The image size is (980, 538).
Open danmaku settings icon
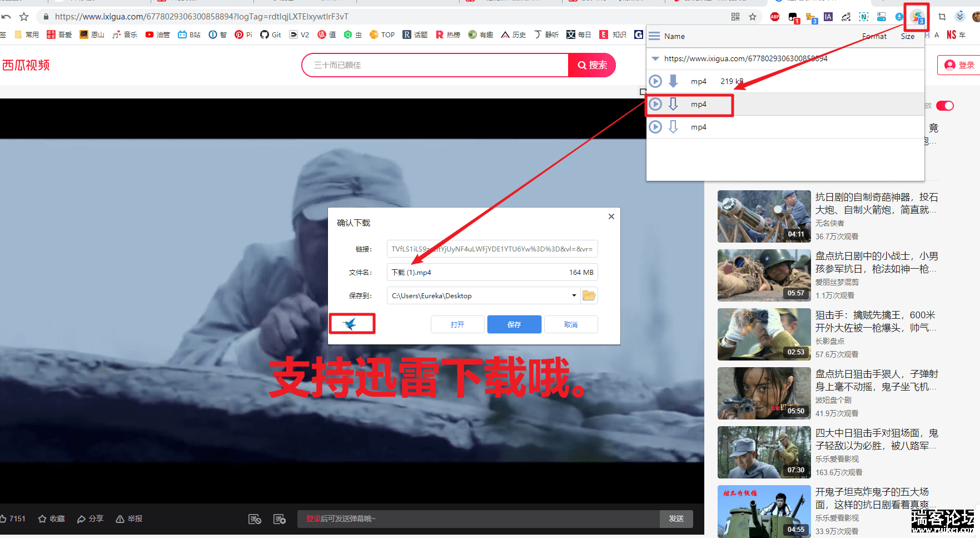click(280, 519)
